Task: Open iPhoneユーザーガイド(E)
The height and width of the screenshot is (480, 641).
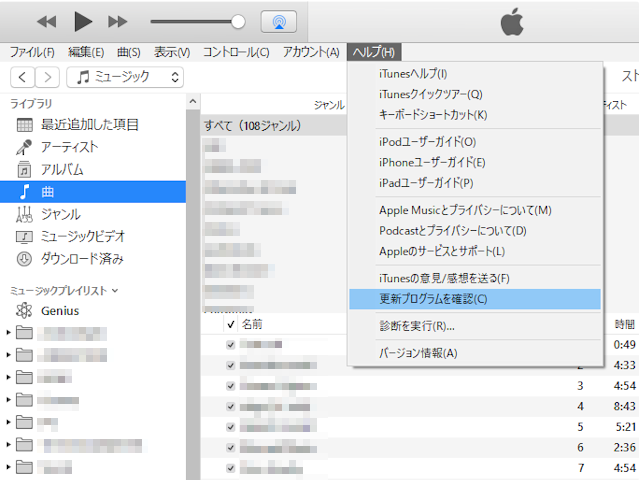Action: pos(475,162)
